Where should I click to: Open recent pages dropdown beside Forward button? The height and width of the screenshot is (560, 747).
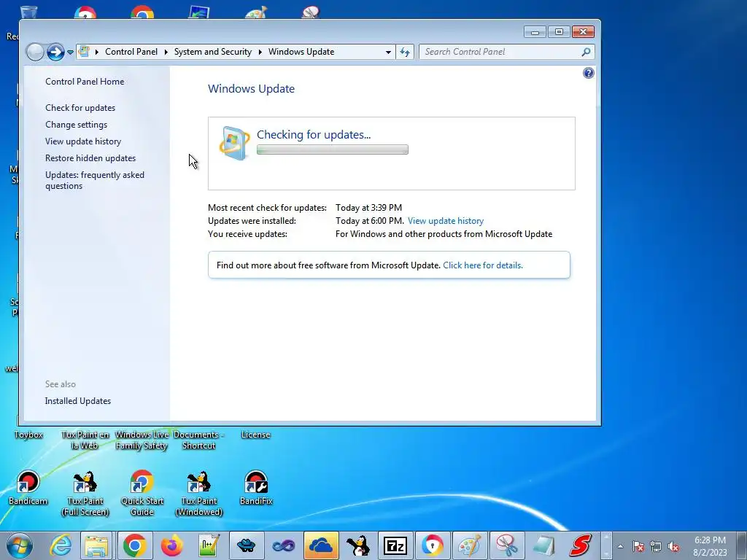click(70, 52)
